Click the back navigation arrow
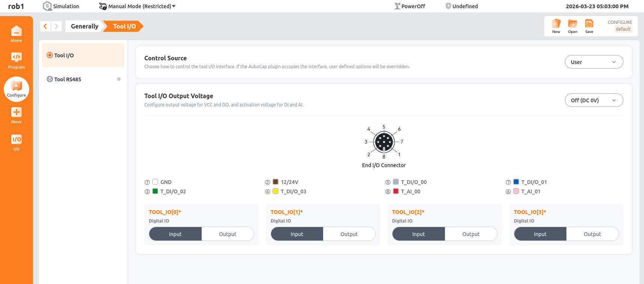The width and height of the screenshot is (644, 284). pyautogui.click(x=45, y=26)
